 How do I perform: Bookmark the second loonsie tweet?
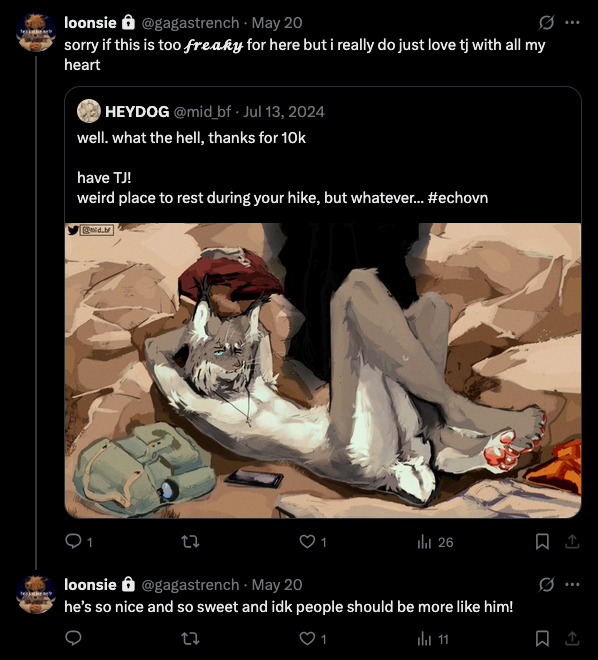pyautogui.click(x=542, y=639)
